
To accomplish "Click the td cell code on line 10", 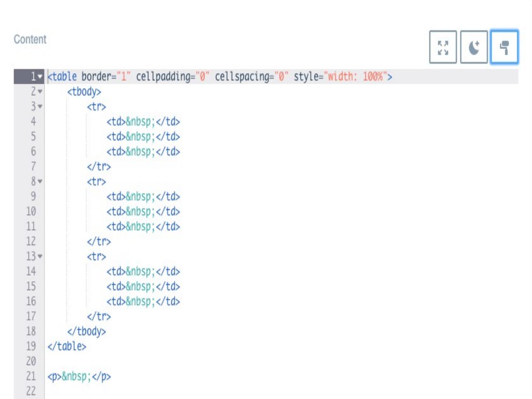I will (143, 212).
